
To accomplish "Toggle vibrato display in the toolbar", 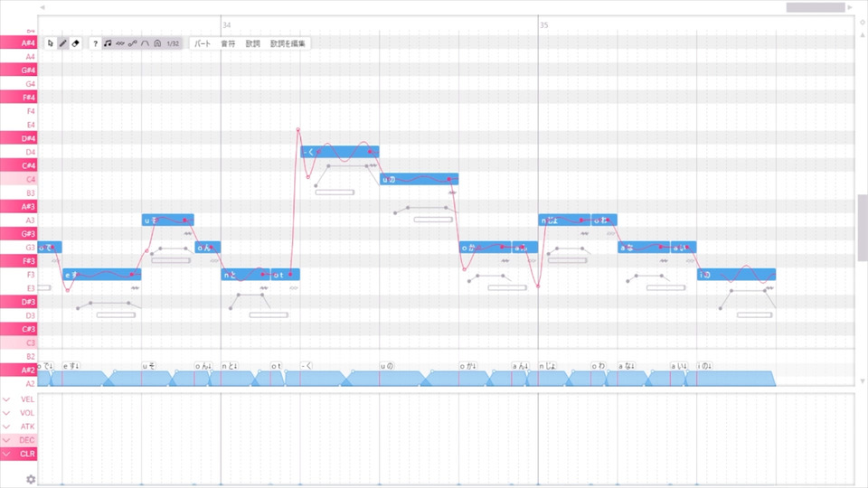I will [x=120, y=43].
